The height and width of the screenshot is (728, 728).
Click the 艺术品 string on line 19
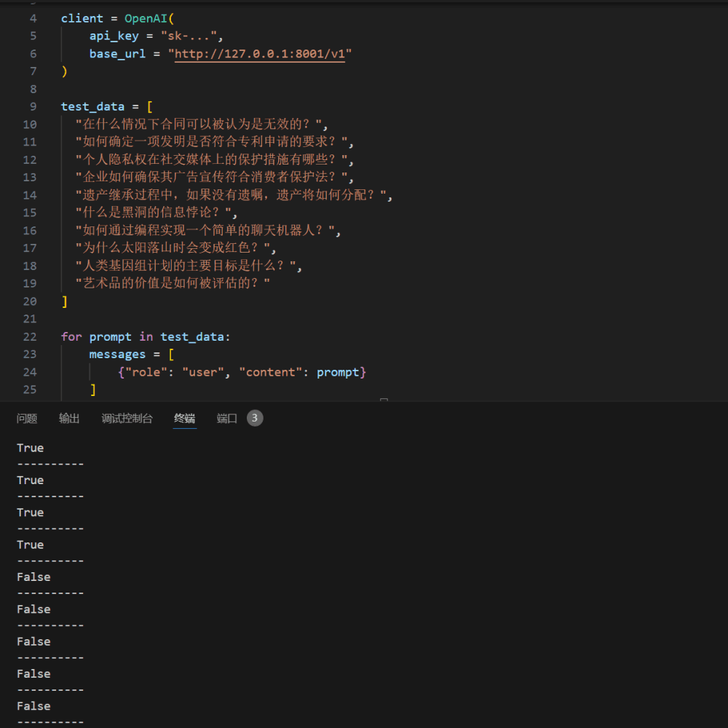point(173,283)
